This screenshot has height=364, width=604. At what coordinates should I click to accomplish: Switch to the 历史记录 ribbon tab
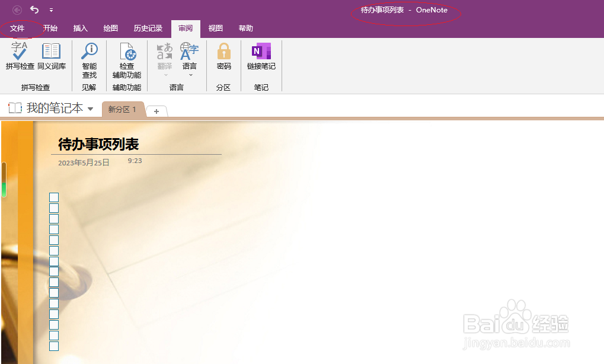point(148,28)
